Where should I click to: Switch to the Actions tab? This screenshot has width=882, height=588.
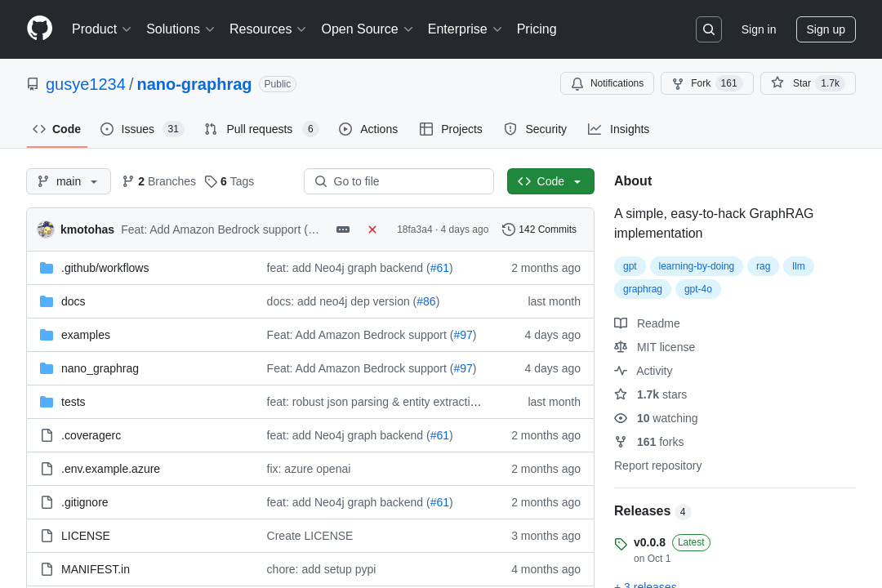point(368,129)
